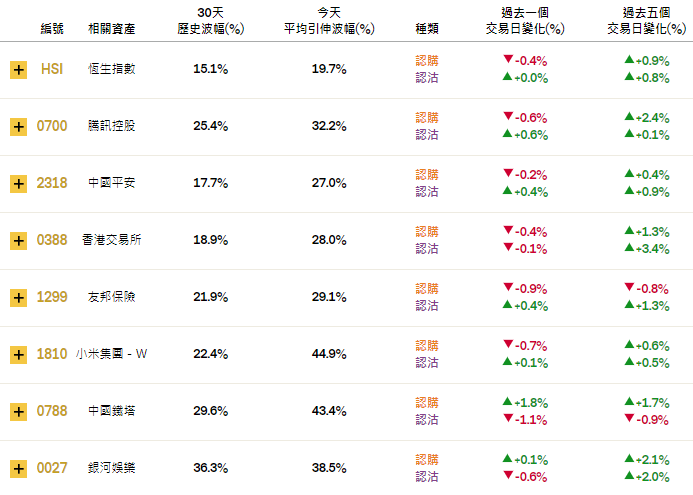Expand the 0788 中國鐵塔 row
Image resolution: width=693 pixels, height=495 pixels.
pyautogui.click(x=19, y=412)
